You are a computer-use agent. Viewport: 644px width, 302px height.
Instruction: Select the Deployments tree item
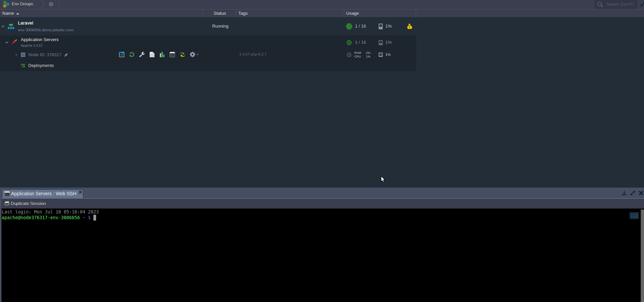[41, 66]
